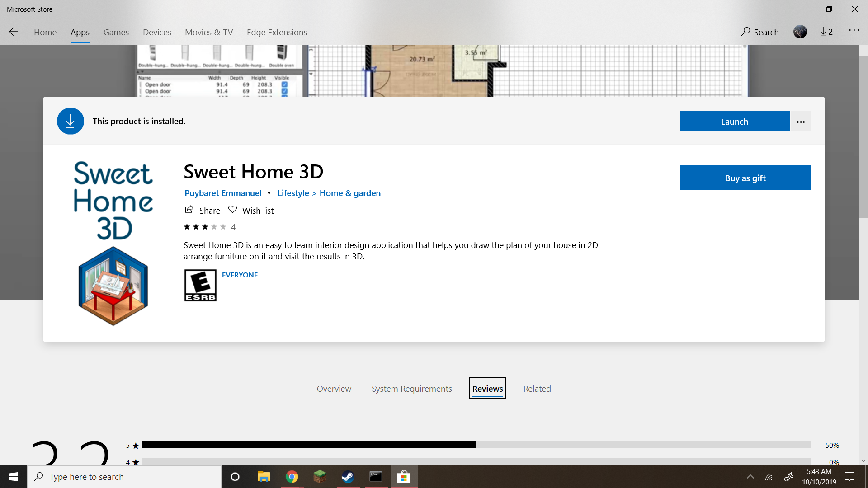This screenshot has width=868, height=488.
Task: Add app to Wish list
Action: 251,211
